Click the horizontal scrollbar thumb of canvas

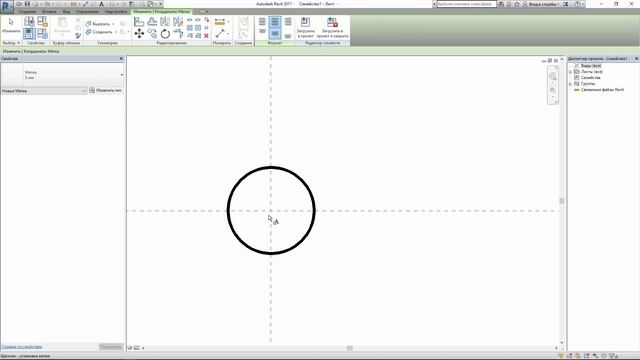(x=350, y=348)
